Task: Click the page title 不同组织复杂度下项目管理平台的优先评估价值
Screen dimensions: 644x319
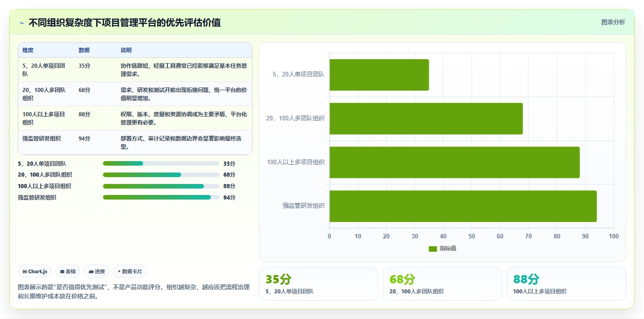Action: point(125,22)
